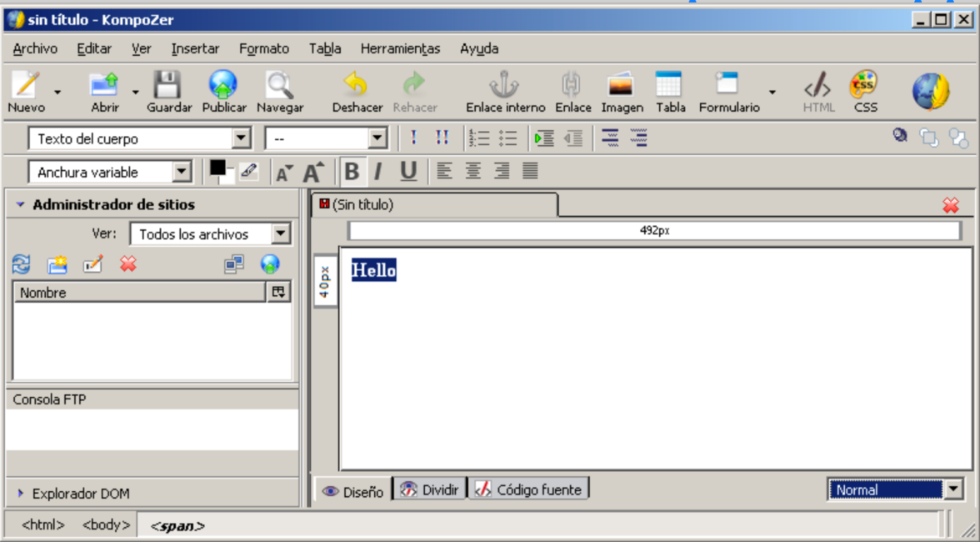Close the document tab with red X
This screenshot has width=980, height=542.
(951, 205)
